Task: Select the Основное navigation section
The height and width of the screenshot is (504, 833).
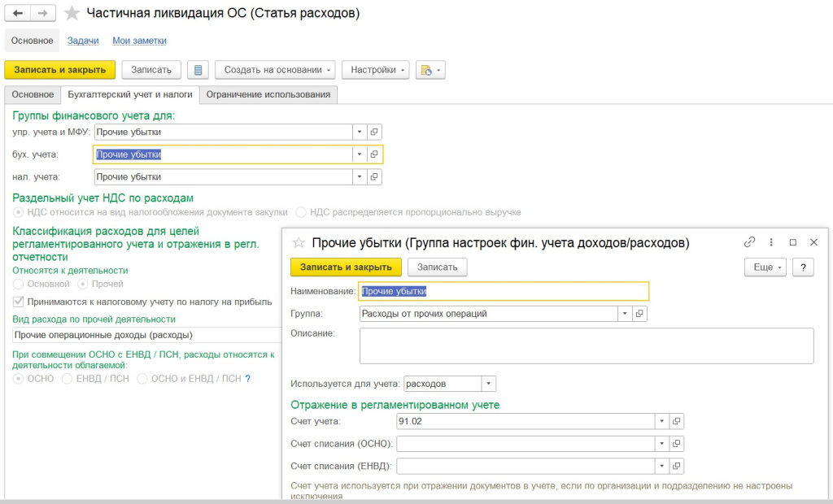Action: 33,41
